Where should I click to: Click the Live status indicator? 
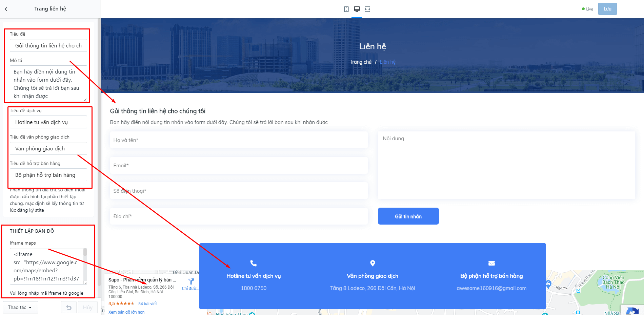[x=587, y=9]
